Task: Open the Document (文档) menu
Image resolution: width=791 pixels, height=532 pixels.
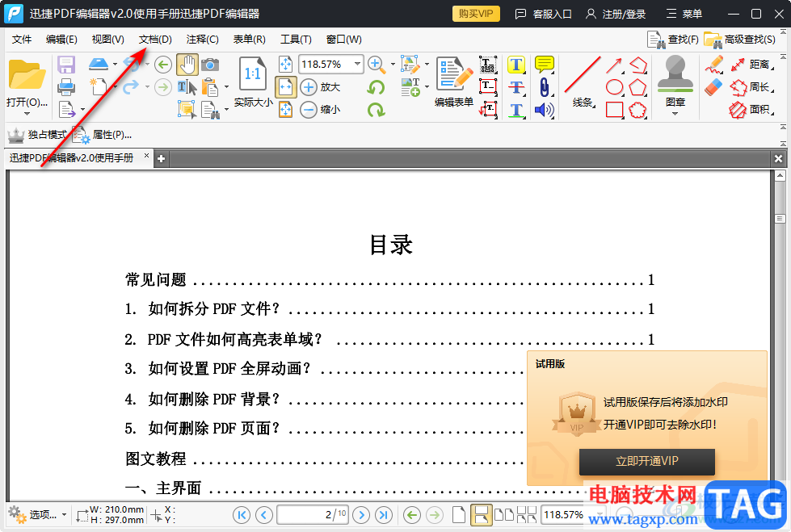Action: tap(155, 40)
